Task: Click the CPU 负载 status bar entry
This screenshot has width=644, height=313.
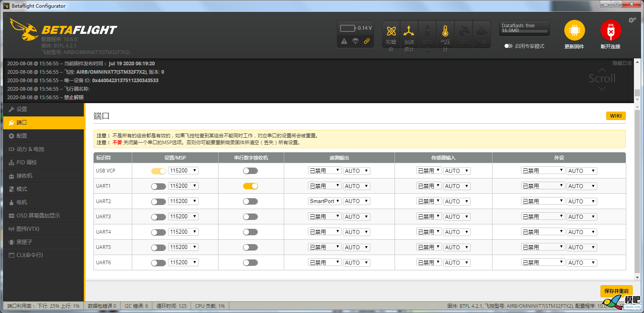Action: point(210,306)
